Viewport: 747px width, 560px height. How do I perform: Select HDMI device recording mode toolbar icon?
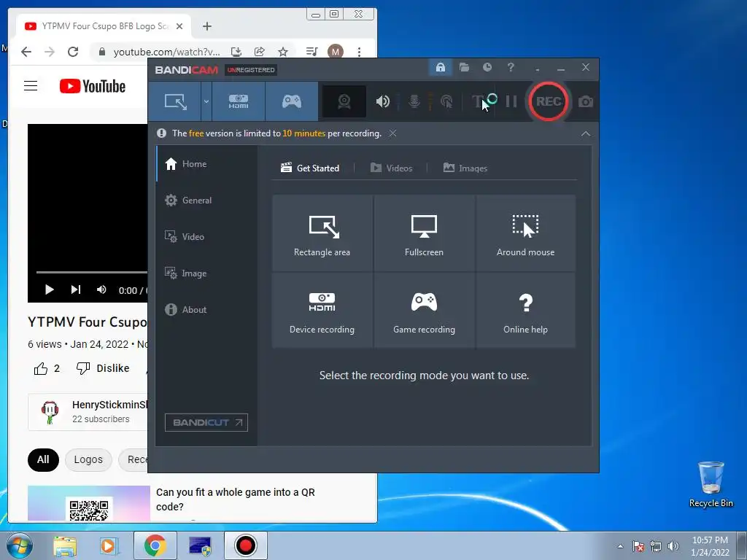[x=239, y=101]
